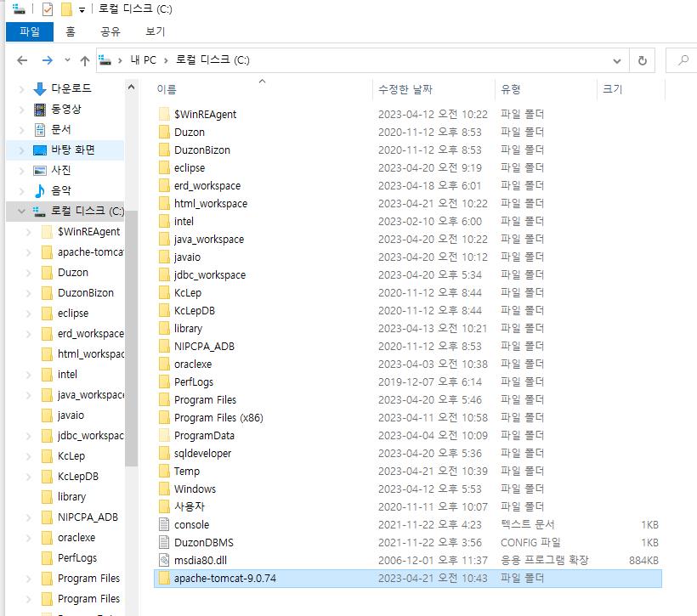Expand eclipse node in navigation tree

(28, 314)
